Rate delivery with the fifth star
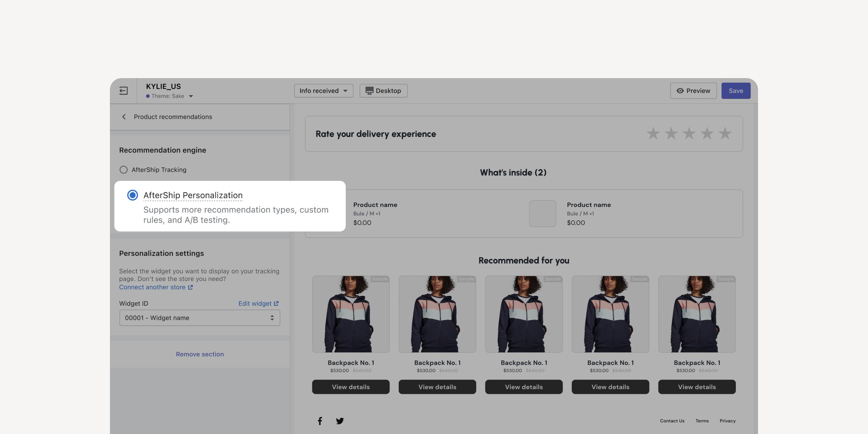This screenshot has height=434, width=868. tap(725, 133)
